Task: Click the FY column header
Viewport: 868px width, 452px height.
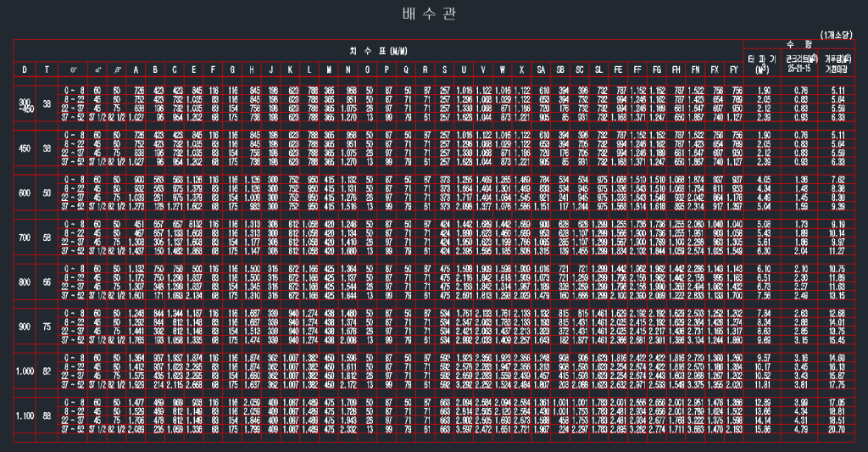Action: 734,69
